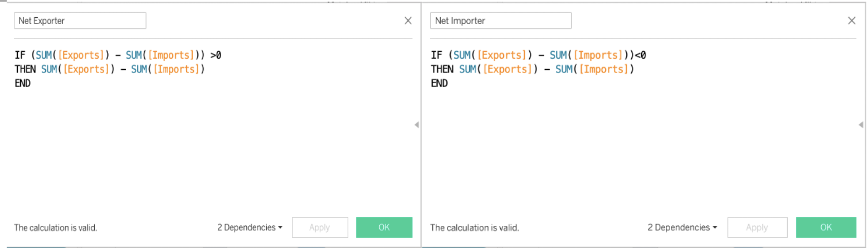Place cursor at END in Net Exporter formula
The image size is (868, 251).
[x=23, y=83]
